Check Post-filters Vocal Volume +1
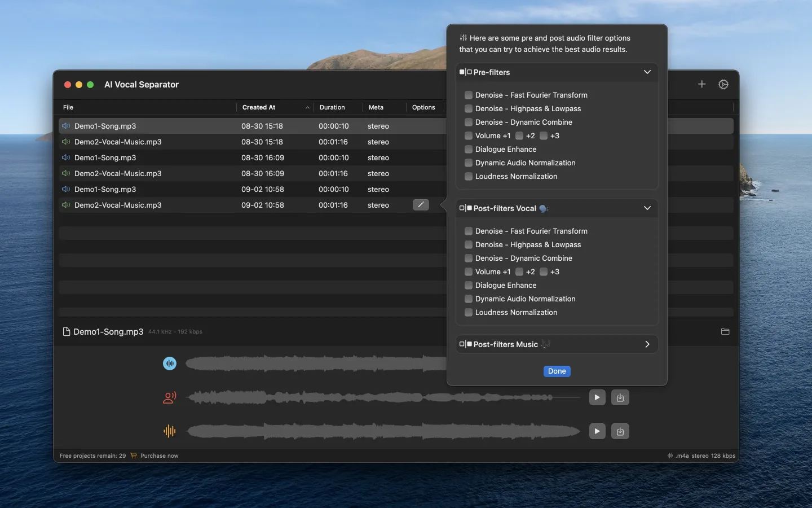This screenshot has width=812, height=508. click(469, 271)
